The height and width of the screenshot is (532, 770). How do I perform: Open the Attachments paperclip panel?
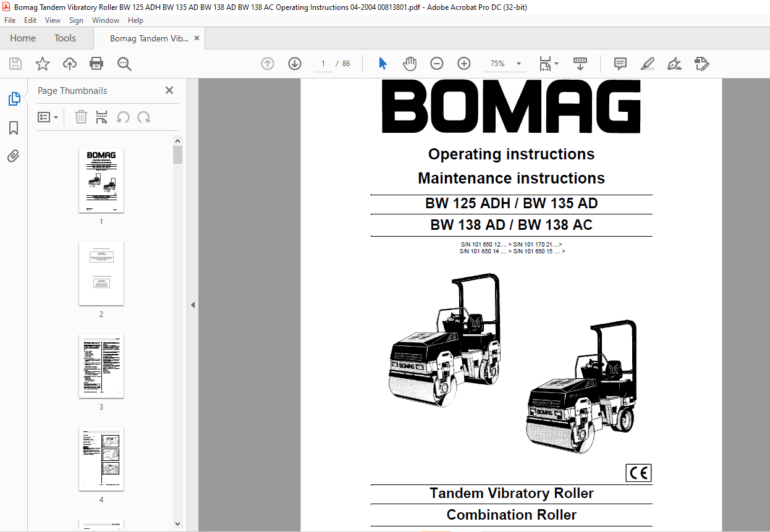14,156
